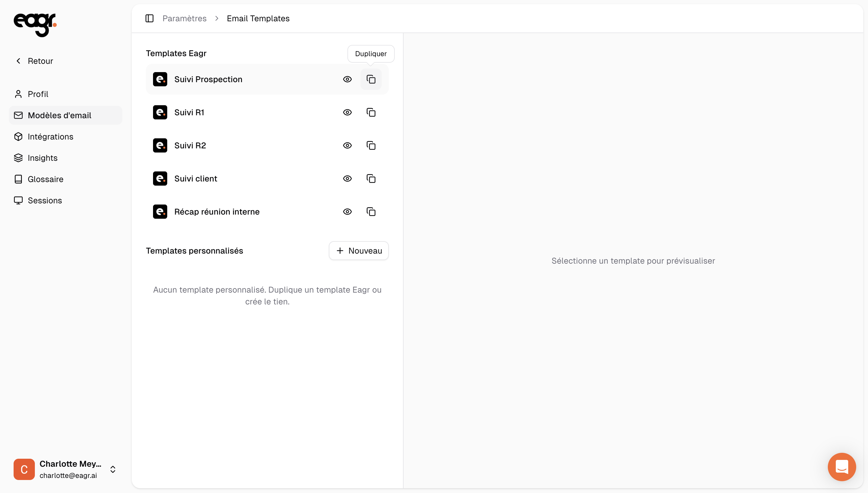Toggle the sidebar panel icon

(x=149, y=18)
